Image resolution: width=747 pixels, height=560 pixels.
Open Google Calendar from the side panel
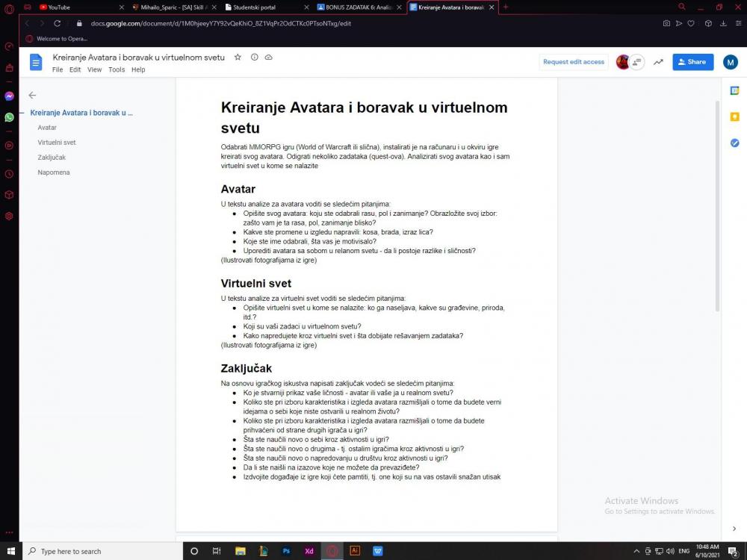coord(734,90)
